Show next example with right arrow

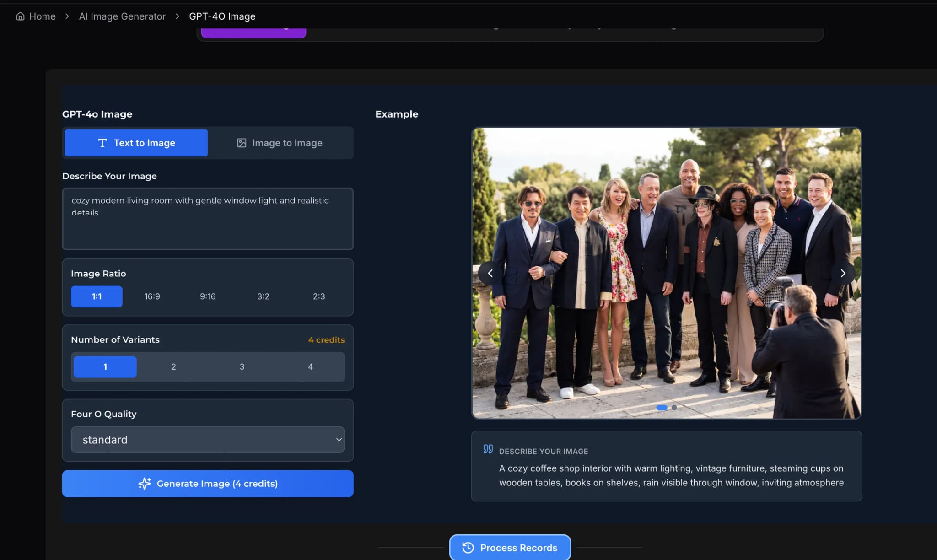pos(843,273)
